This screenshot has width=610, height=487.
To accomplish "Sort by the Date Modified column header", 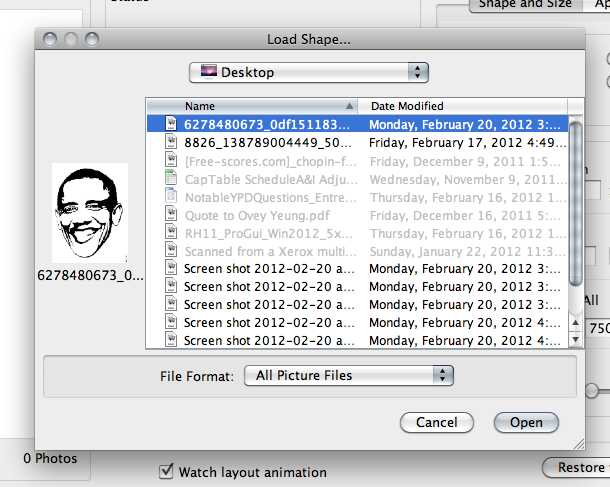I will [463, 106].
